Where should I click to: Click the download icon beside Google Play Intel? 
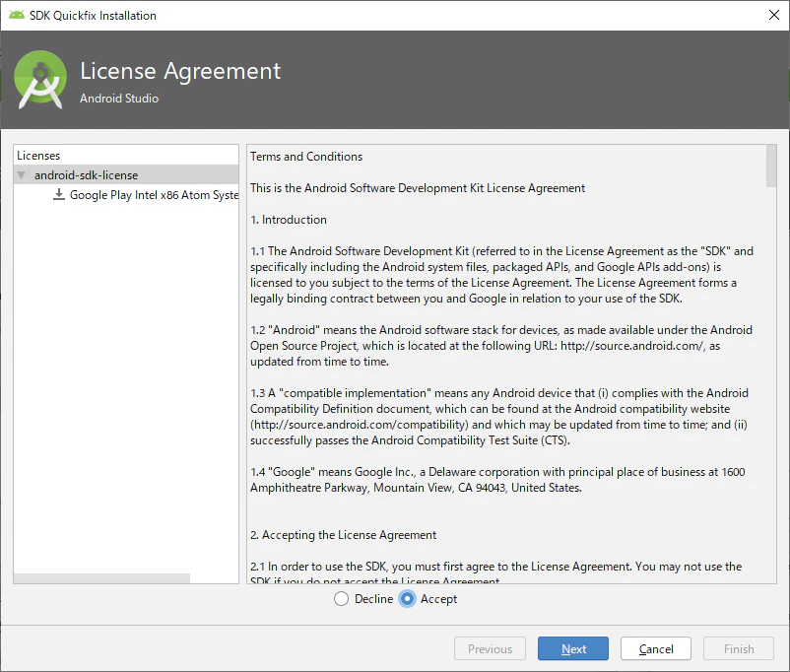tap(59, 194)
